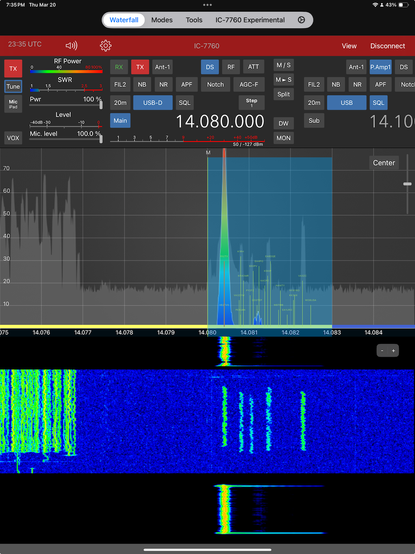Open the settings gear icon
The image size is (415, 554).
point(105,46)
